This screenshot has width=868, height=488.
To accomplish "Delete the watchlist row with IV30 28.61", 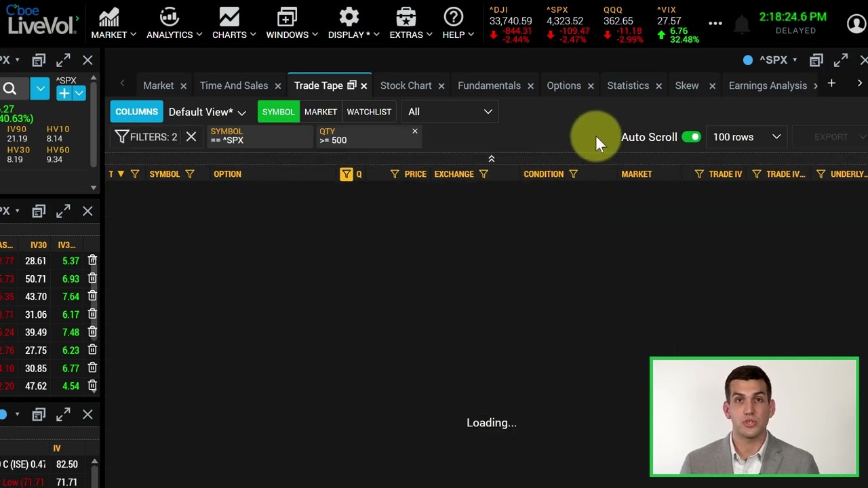I will tap(92, 260).
